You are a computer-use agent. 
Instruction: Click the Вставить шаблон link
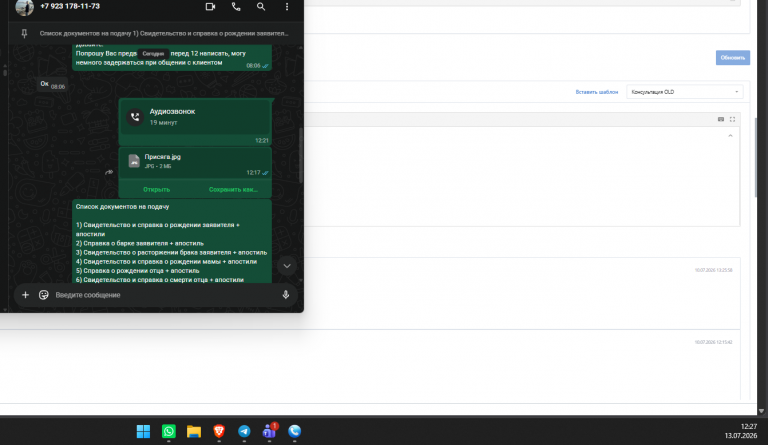pos(597,92)
